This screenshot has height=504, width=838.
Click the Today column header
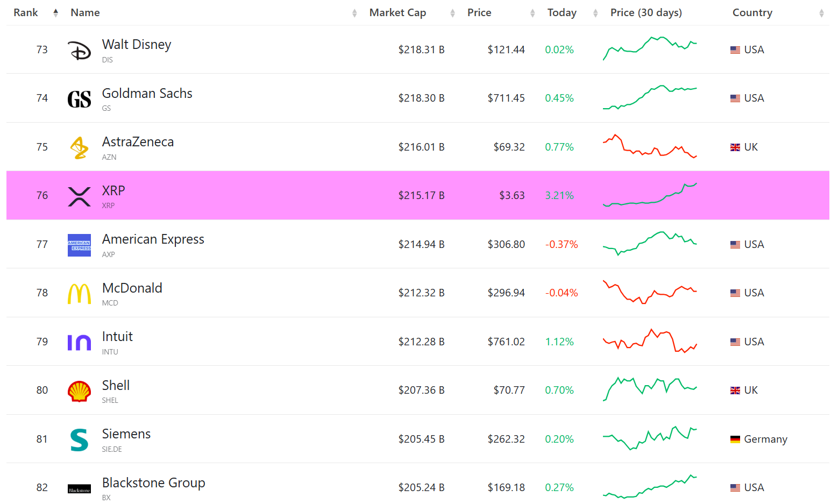[x=562, y=12]
